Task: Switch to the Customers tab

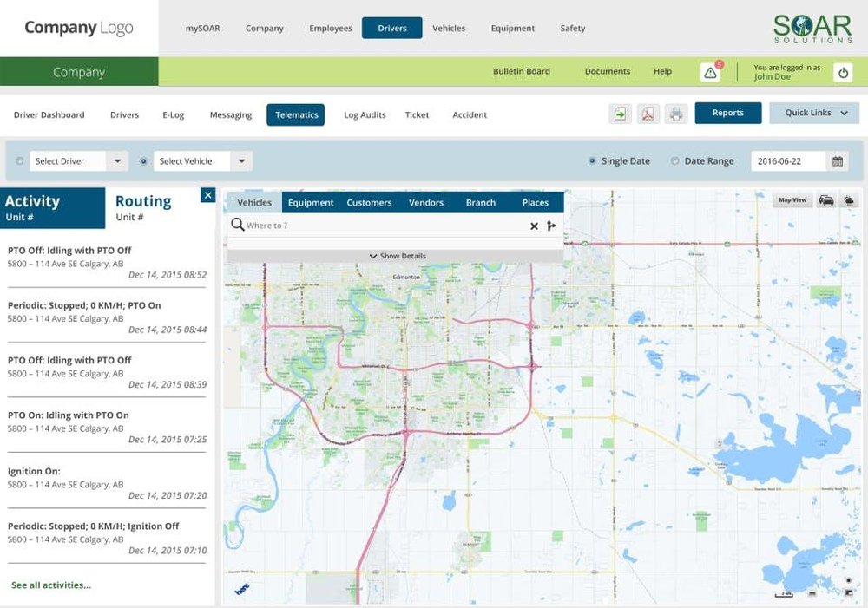Action: pyautogui.click(x=368, y=202)
